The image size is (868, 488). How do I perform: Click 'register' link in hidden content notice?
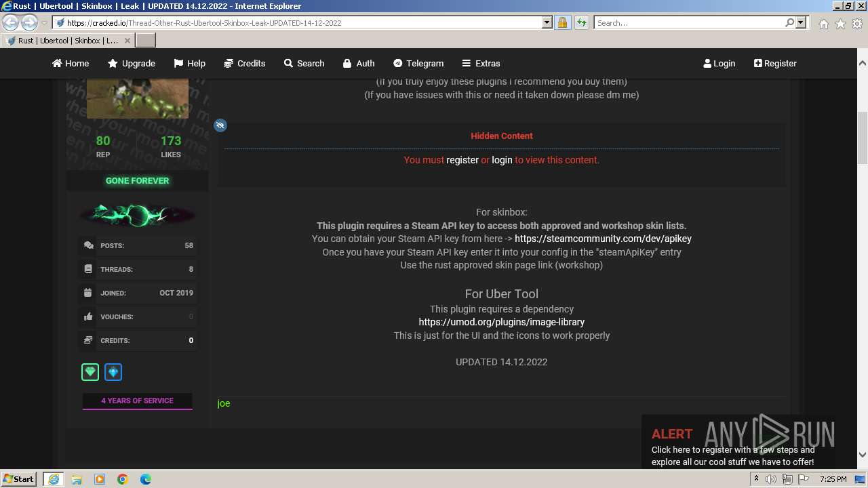tap(462, 160)
